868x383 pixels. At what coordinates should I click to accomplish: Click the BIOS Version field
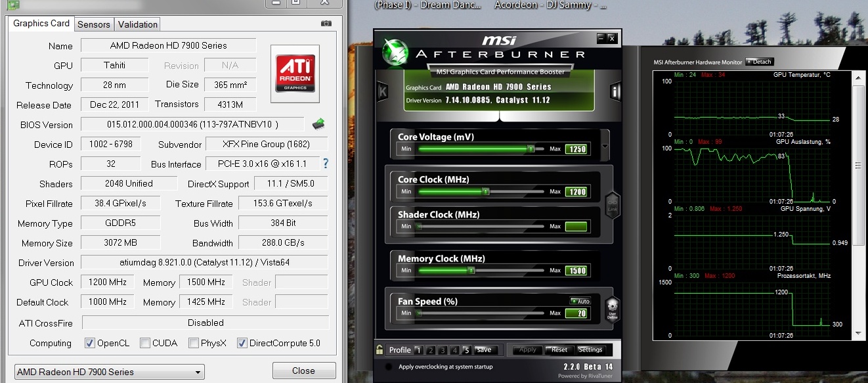click(192, 124)
